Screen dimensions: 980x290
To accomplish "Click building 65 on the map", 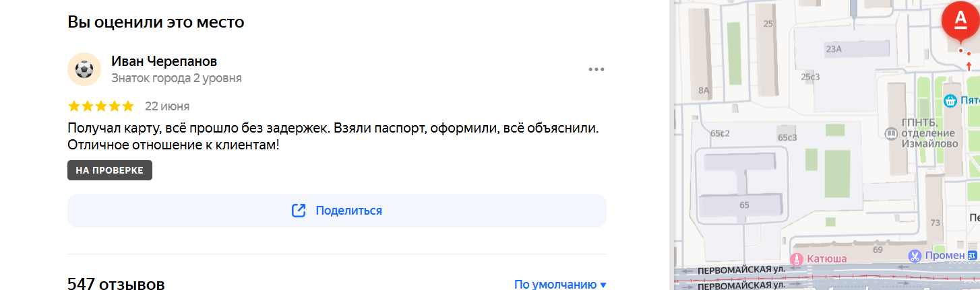I will [744, 205].
